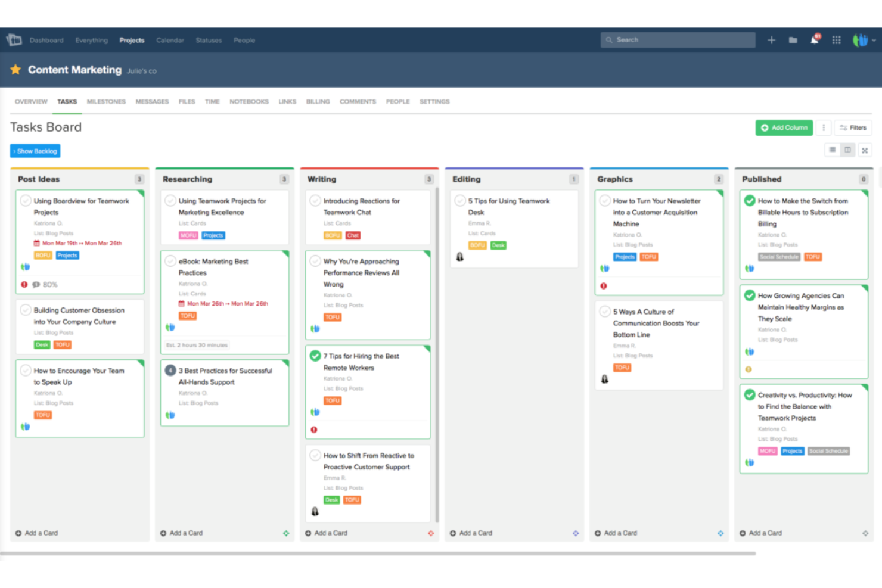Open the folder icon in top bar

(793, 40)
